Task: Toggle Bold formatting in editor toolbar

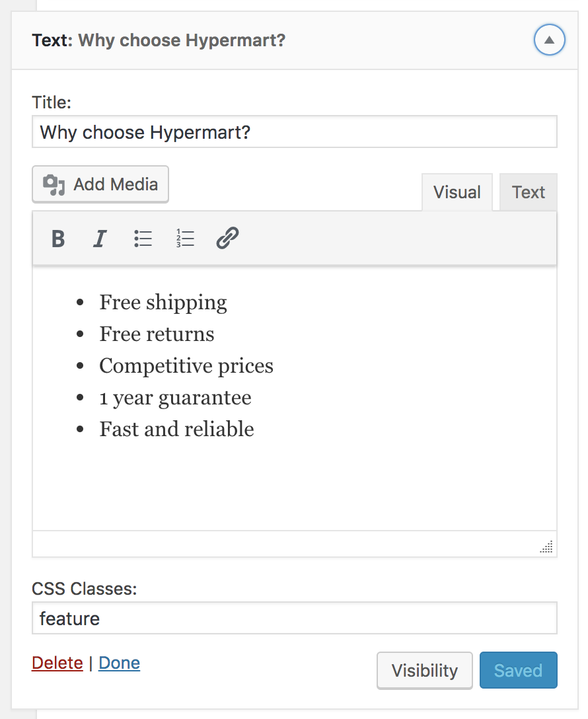Action: click(x=57, y=239)
